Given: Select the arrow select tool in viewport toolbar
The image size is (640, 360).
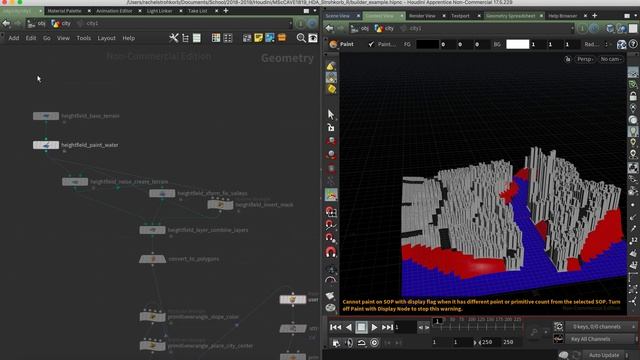Looking at the screenshot, I should 331,114.
